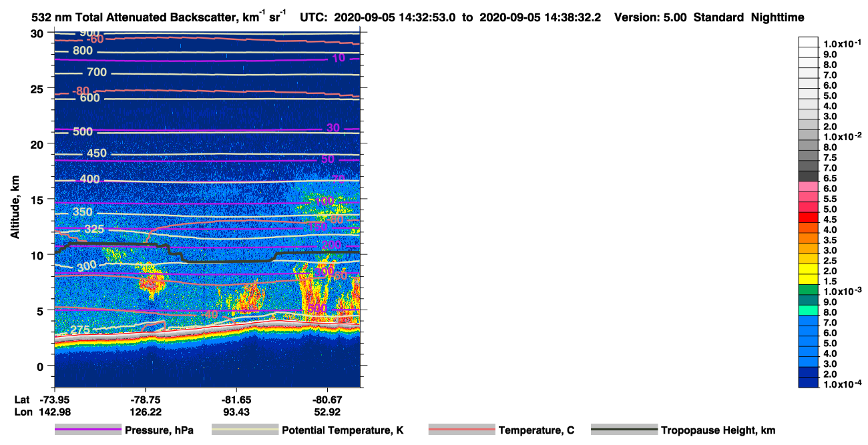Click the altitude tick label 0
This screenshot has width=868, height=445.
coord(41,366)
